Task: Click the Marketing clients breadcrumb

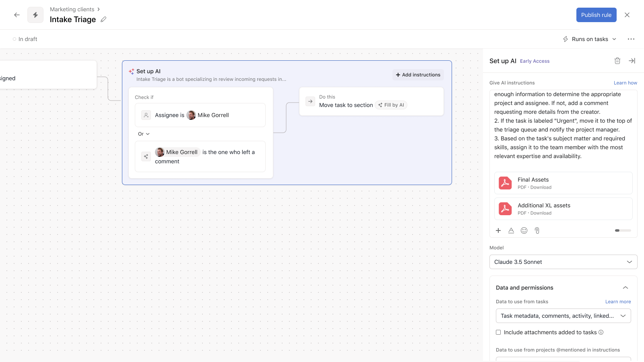Action: click(x=72, y=9)
